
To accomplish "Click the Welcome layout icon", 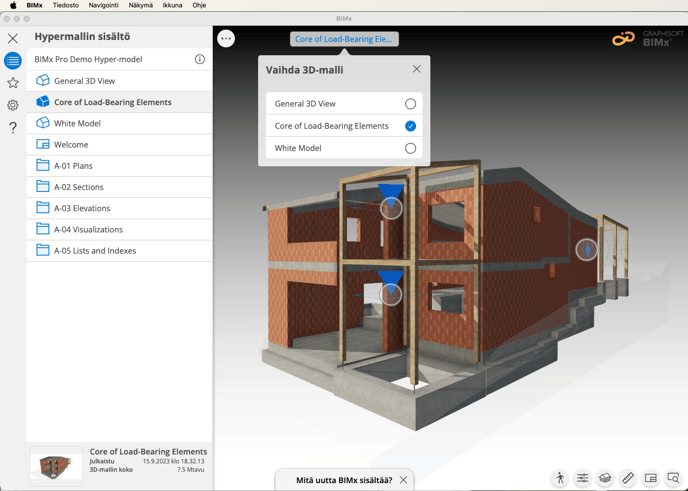I will point(43,144).
